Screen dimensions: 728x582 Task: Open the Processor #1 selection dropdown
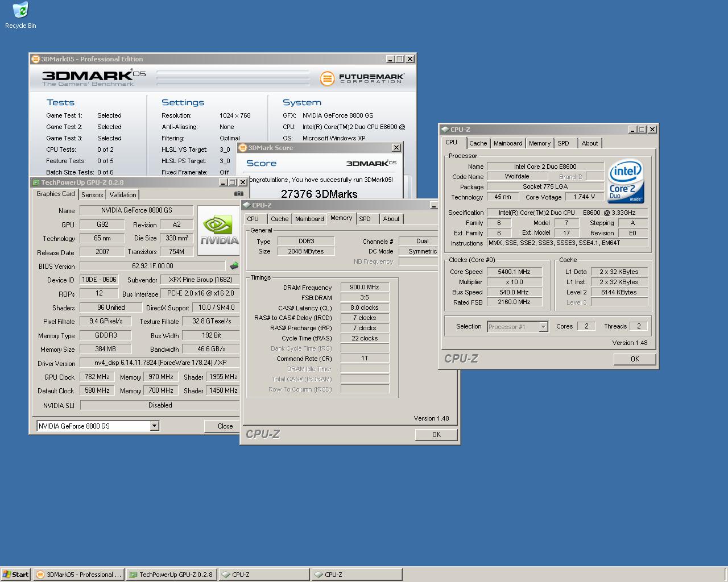tap(543, 326)
